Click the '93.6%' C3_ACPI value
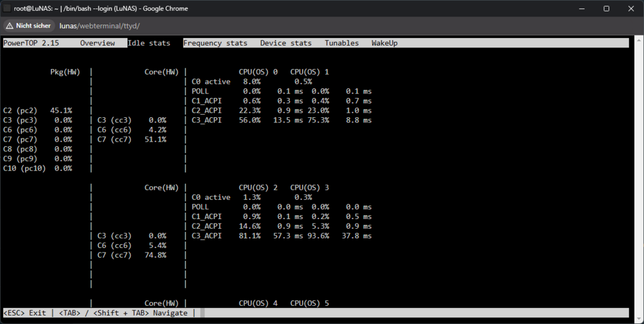This screenshot has width=644, height=324. (318, 236)
